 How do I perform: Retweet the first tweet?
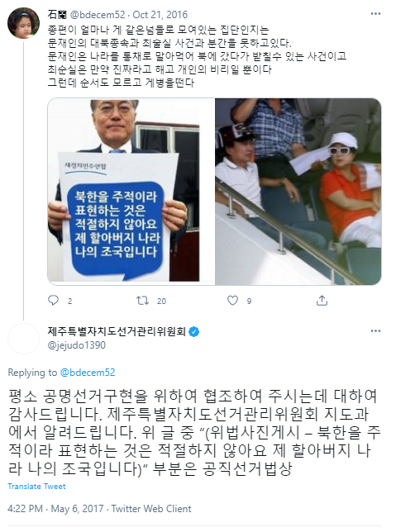click(x=142, y=300)
